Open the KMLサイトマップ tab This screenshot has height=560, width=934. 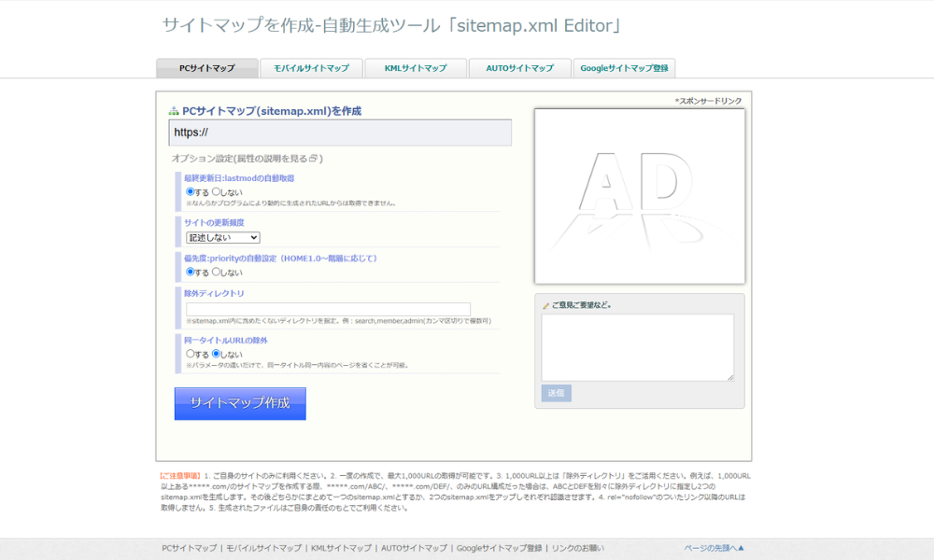416,68
